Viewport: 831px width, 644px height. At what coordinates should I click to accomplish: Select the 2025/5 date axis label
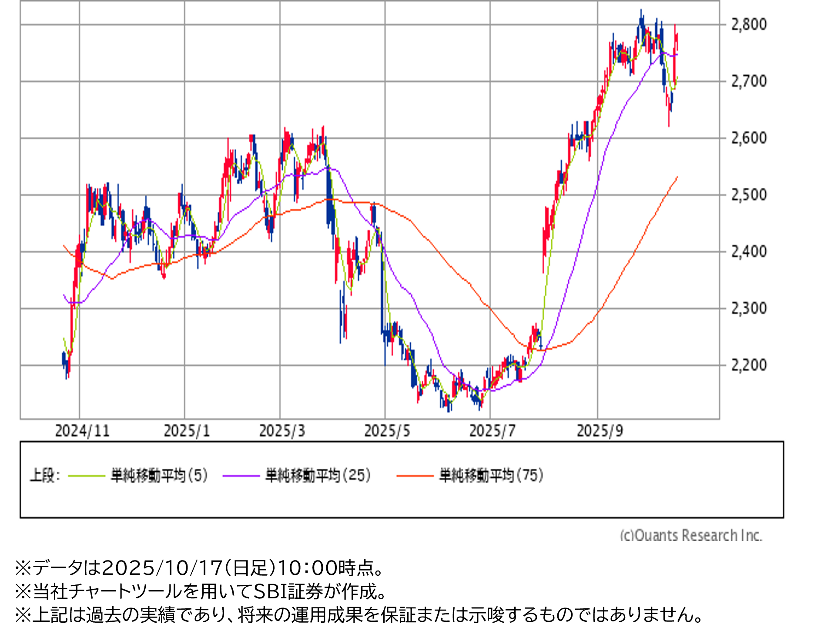coord(387,431)
